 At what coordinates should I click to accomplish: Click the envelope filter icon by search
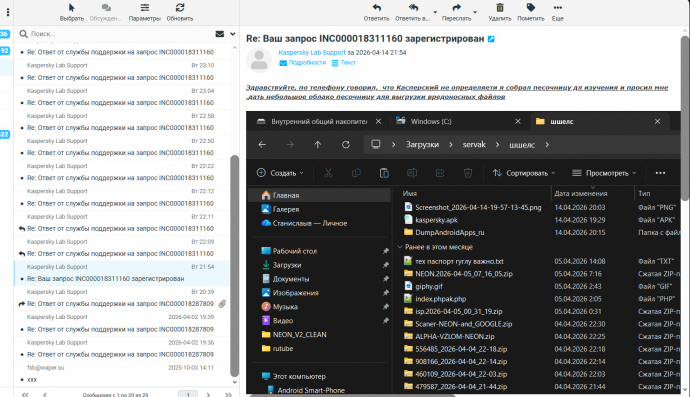(220, 34)
